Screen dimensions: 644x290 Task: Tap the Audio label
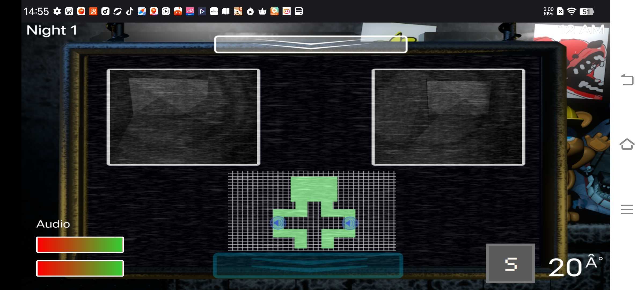coord(53,224)
